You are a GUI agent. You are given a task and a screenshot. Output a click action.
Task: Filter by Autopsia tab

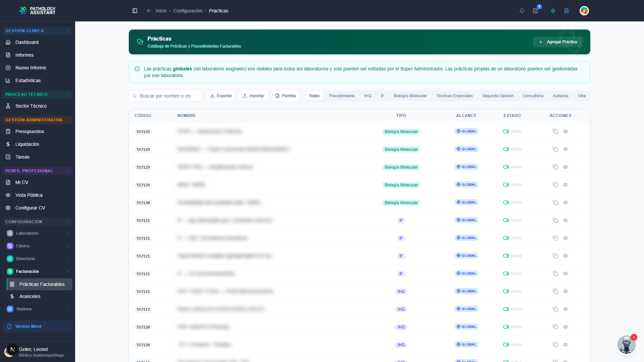coord(560,96)
